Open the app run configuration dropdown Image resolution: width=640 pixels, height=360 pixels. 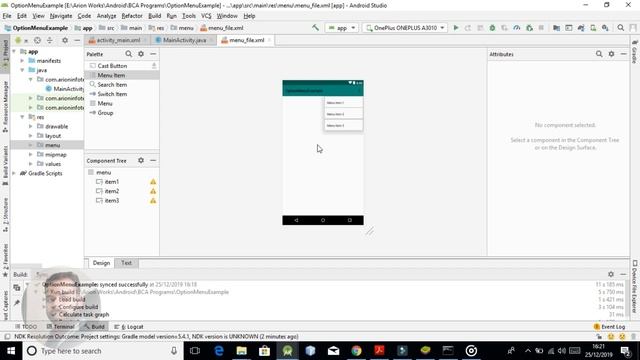[x=342, y=28]
